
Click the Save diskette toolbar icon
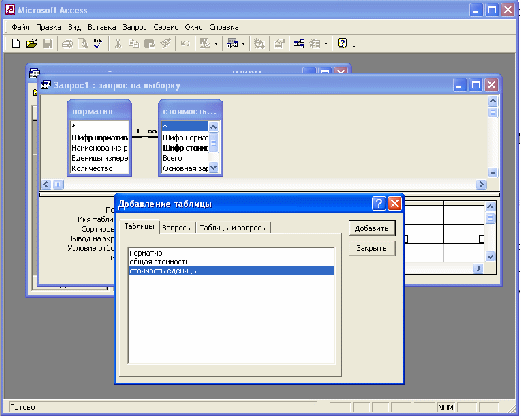coord(47,43)
